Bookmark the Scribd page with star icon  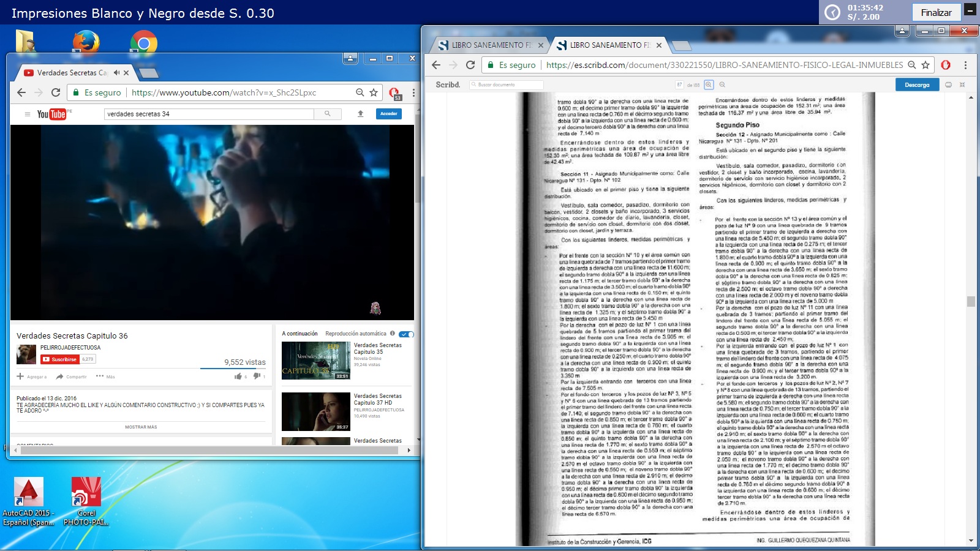click(925, 65)
